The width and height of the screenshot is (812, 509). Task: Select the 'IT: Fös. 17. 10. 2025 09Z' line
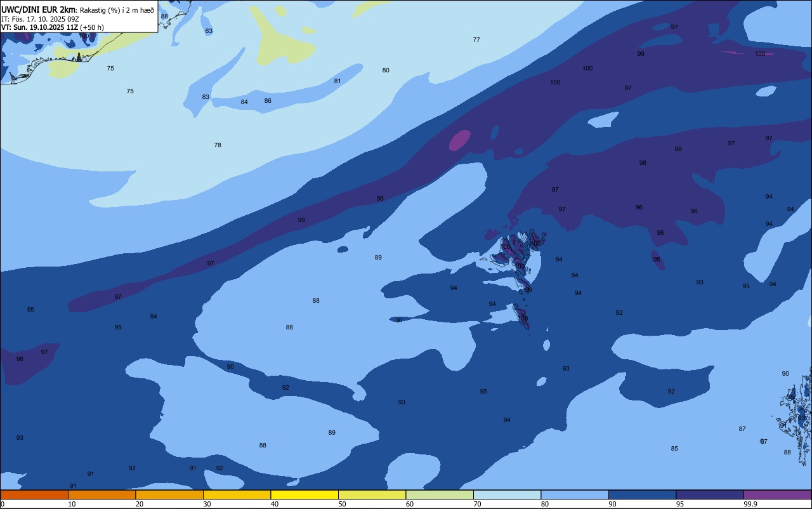pyautogui.click(x=39, y=19)
